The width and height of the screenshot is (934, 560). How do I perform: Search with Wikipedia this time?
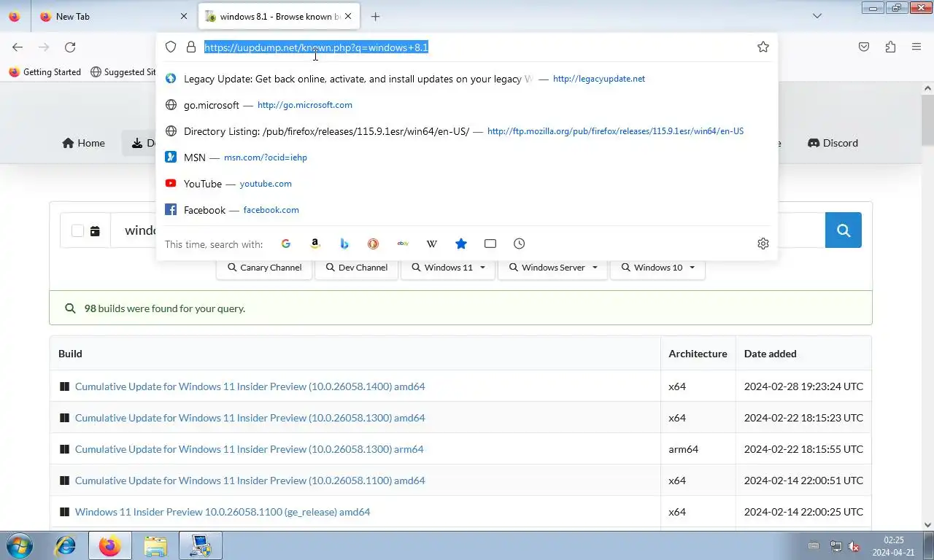(x=432, y=244)
